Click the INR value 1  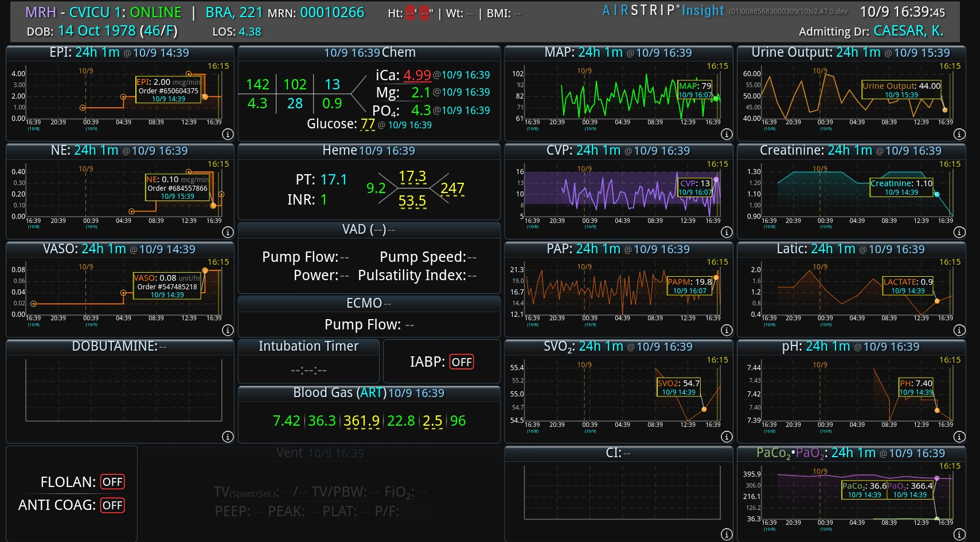pyautogui.click(x=323, y=199)
